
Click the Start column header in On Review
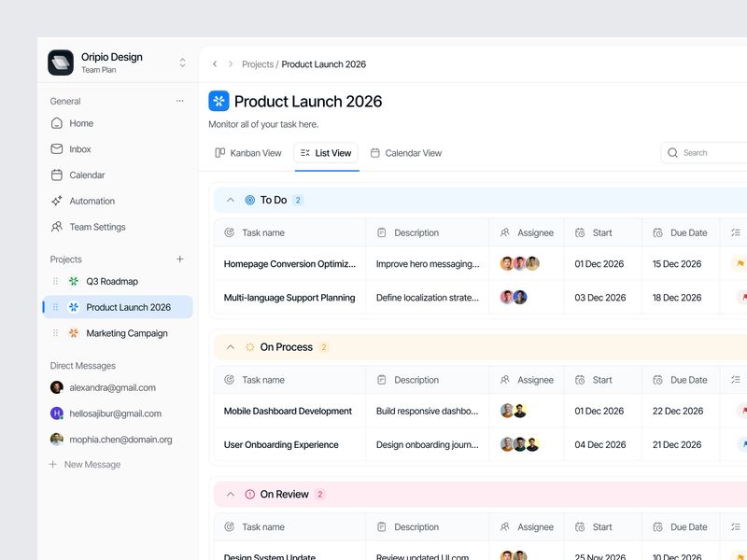pos(602,527)
